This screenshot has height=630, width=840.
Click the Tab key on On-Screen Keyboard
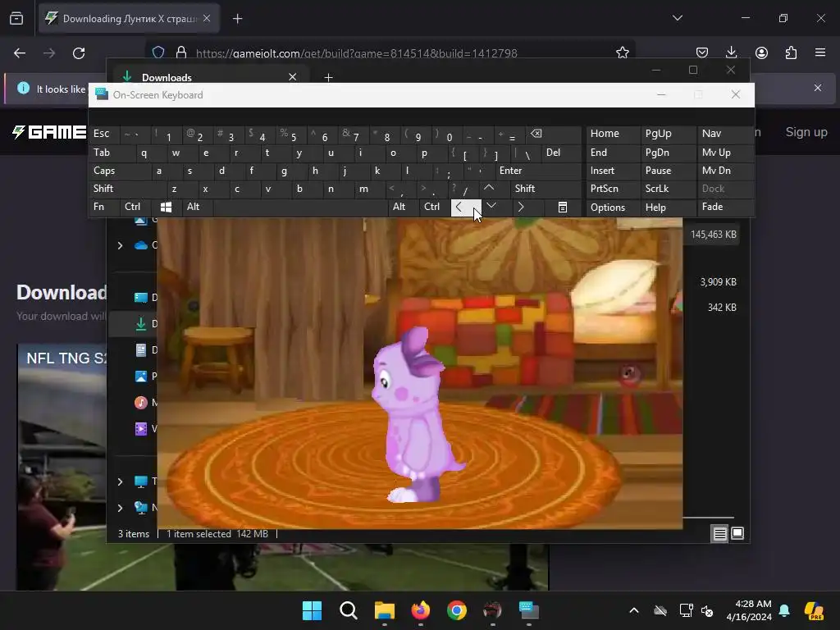(x=112, y=153)
